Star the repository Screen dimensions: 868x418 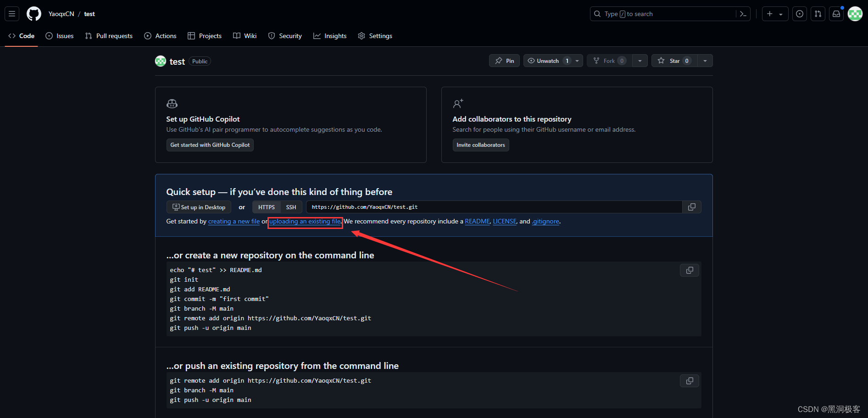[x=674, y=61]
